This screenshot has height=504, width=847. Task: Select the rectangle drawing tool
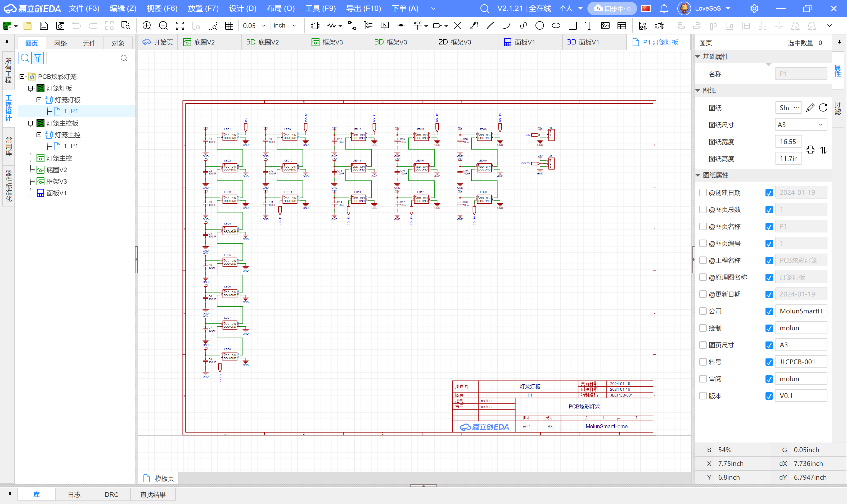(x=573, y=25)
